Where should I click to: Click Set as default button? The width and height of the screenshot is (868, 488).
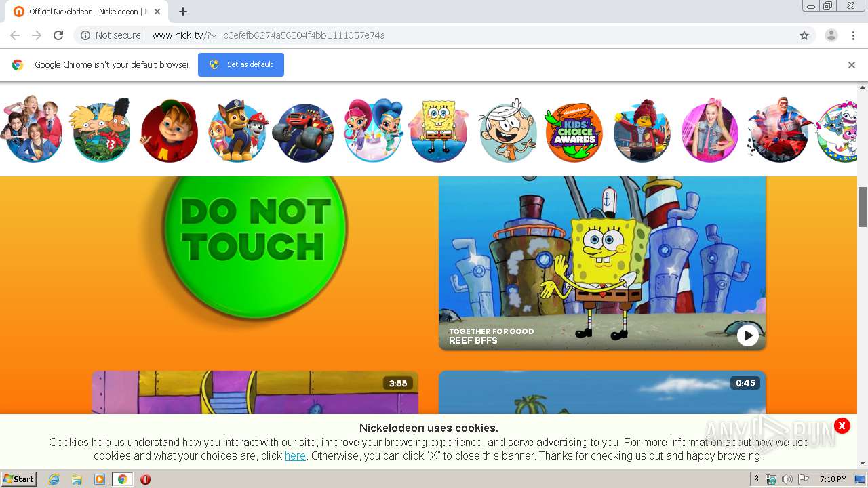241,64
